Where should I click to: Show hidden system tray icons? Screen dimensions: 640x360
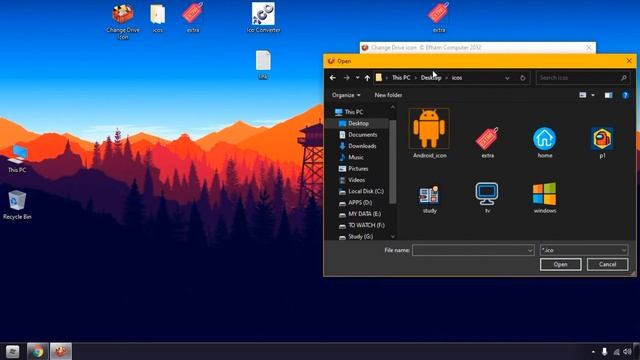593,351
